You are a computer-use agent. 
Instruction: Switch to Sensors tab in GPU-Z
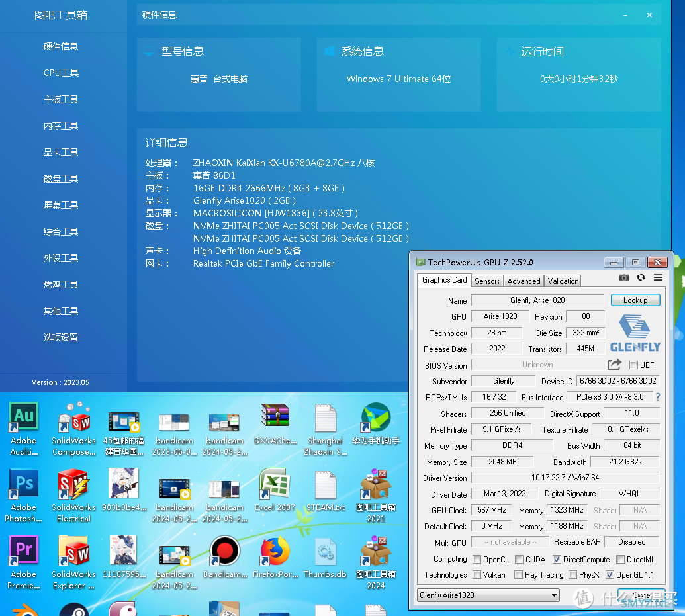tap(487, 281)
